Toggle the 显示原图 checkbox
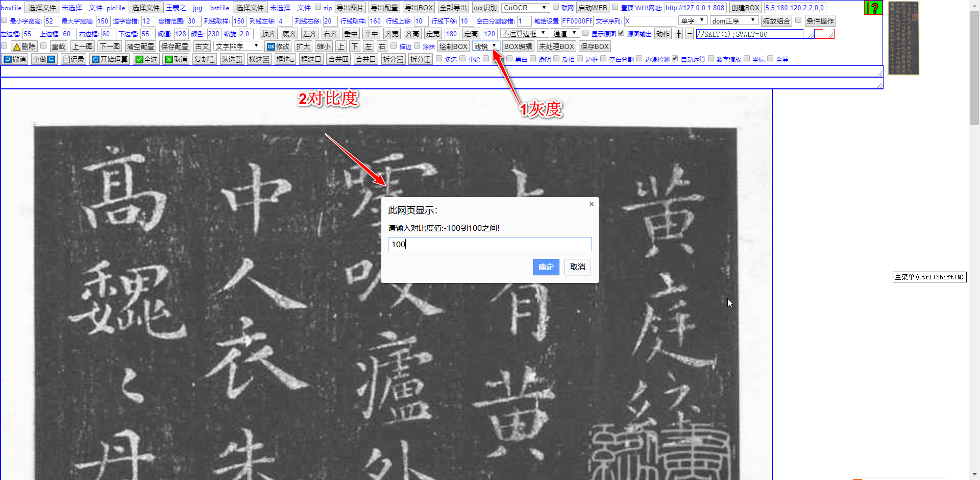Image resolution: width=980 pixels, height=480 pixels. [585, 33]
